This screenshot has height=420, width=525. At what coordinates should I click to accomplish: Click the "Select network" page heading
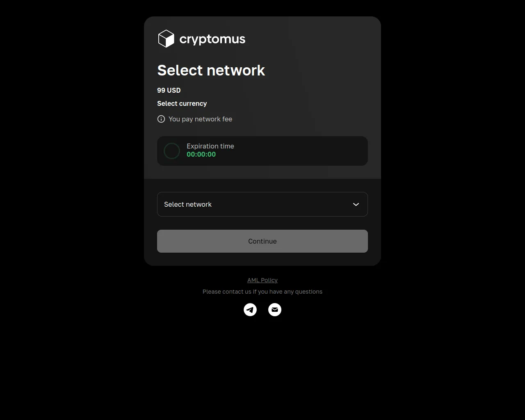pos(211,70)
